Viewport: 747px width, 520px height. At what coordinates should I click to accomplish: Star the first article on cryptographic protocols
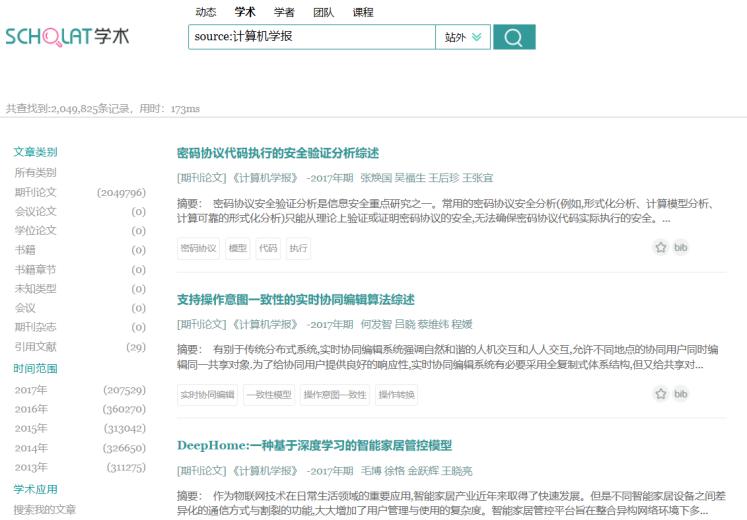click(661, 247)
